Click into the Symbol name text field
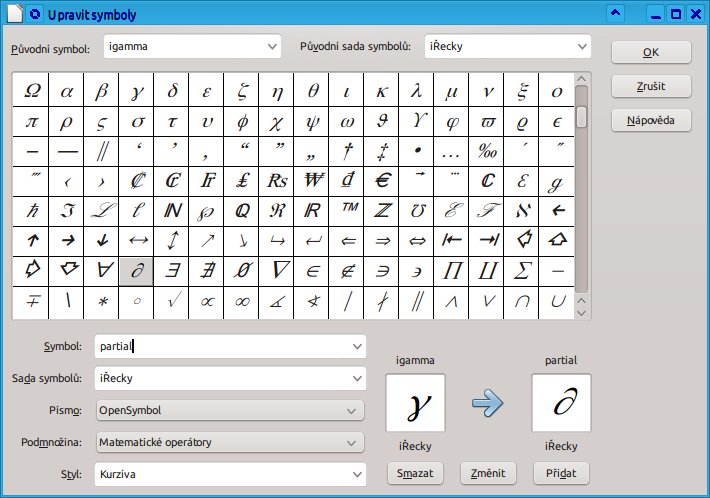710x498 pixels. coord(222,346)
